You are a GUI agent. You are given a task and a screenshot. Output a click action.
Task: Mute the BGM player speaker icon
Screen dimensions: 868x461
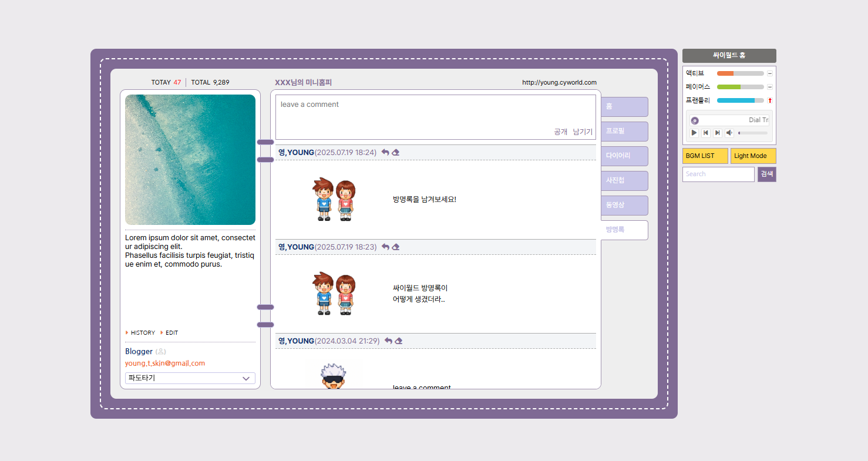click(x=729, y=133)
